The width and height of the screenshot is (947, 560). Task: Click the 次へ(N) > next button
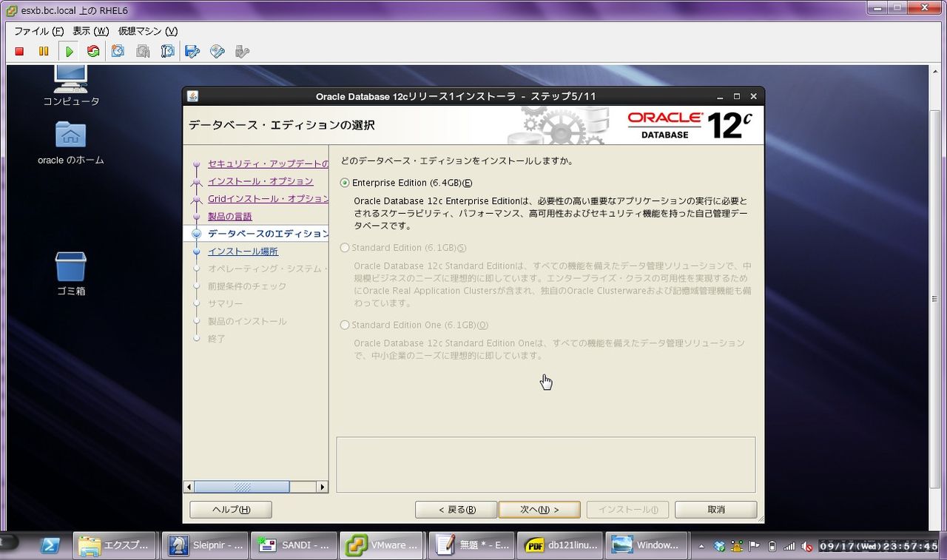click(x=540, y=510)
